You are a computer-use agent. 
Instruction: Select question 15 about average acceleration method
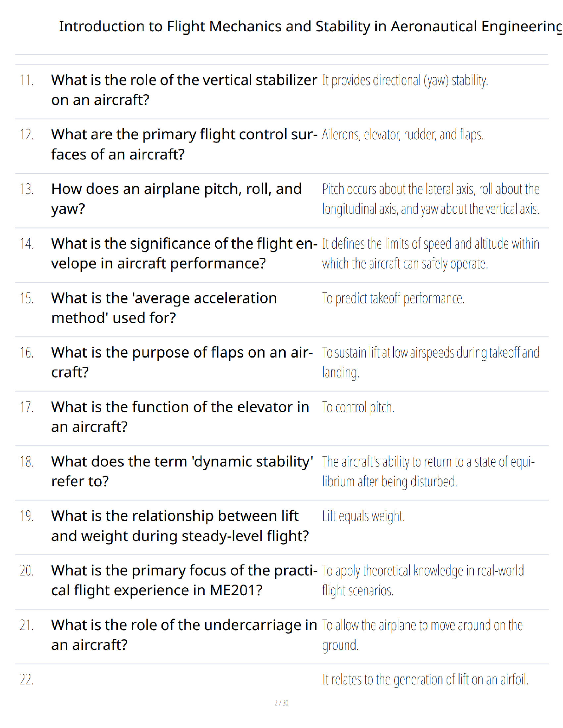pyautogui.click(x=164, y=307)
